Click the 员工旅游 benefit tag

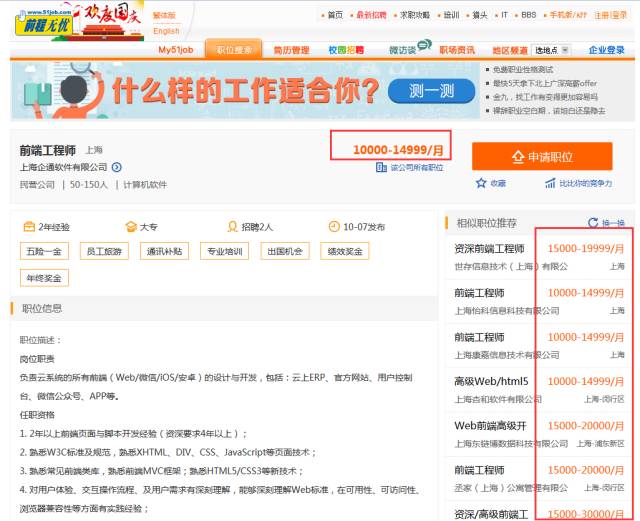[104, 251]
